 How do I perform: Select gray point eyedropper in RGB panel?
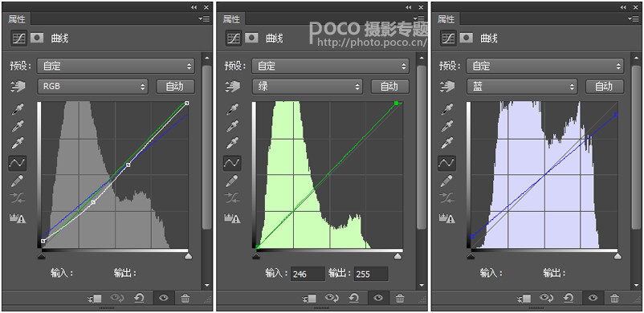click(17, 126)
